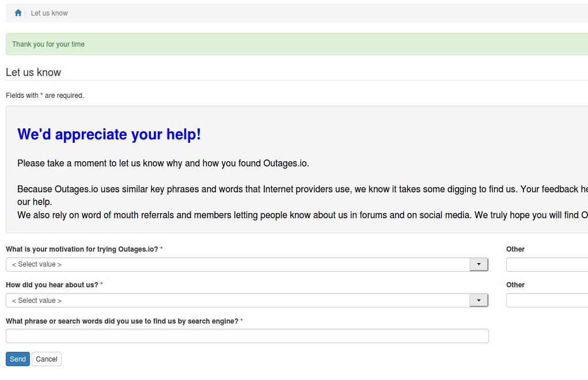The height and width of the screenshot is (380, 588).
Task: Focus the search phrase input field
Action: [247, 336]
